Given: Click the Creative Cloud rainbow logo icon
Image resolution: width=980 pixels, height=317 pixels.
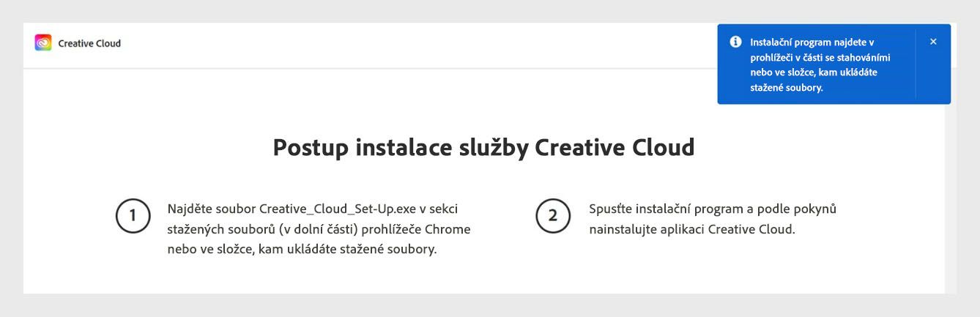Looking at the screenshot, I should (x=43, y=43).
